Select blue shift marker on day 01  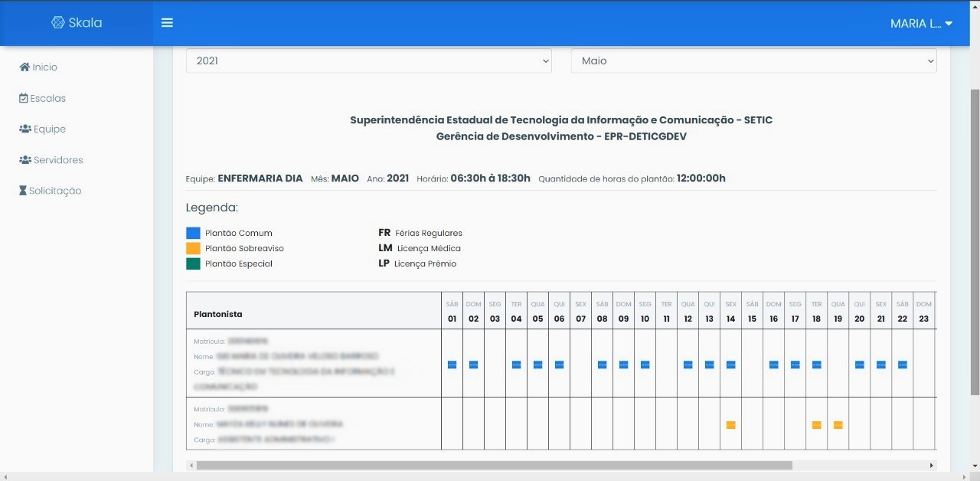point(452,365)
